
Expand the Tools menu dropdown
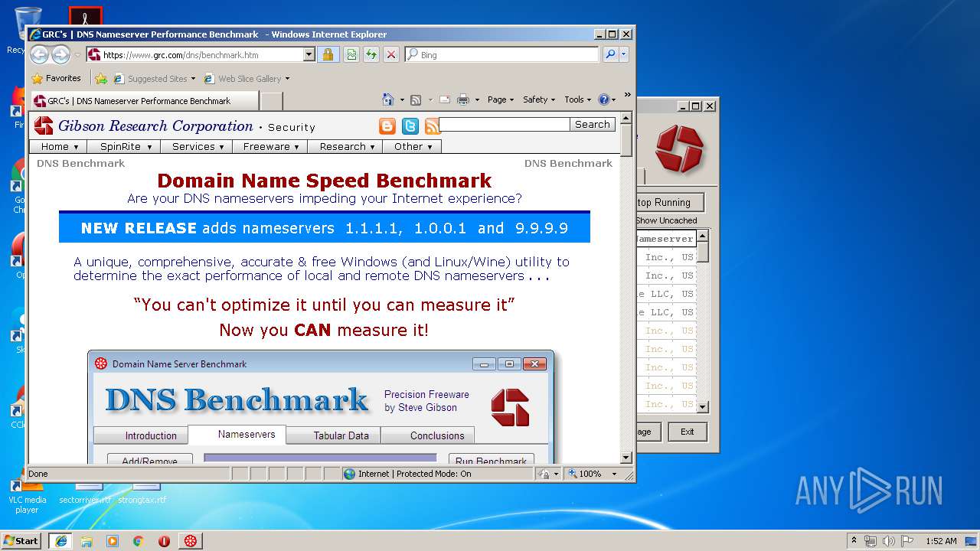578,99
